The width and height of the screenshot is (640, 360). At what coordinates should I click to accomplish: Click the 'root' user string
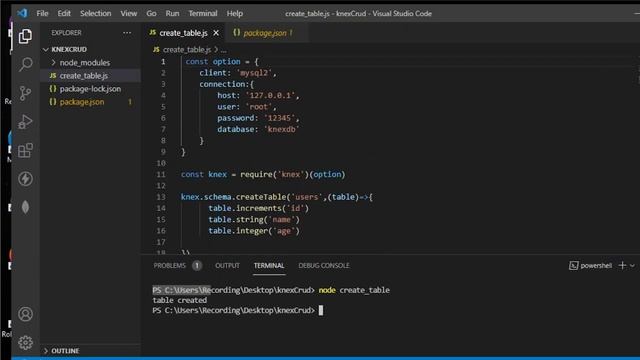click(259, 107)
